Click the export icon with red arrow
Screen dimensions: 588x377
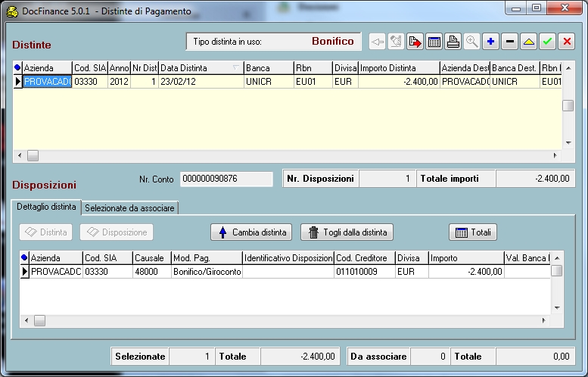pos(415,42)
